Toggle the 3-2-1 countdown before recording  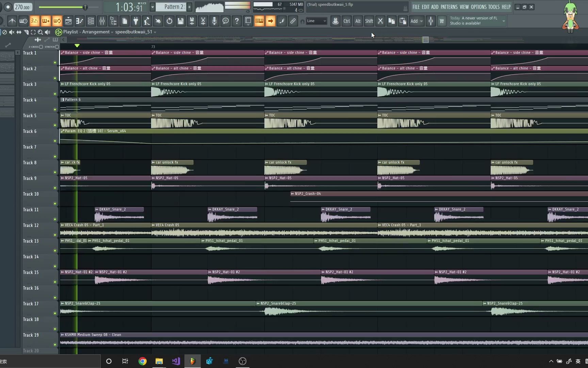(34, 21)
